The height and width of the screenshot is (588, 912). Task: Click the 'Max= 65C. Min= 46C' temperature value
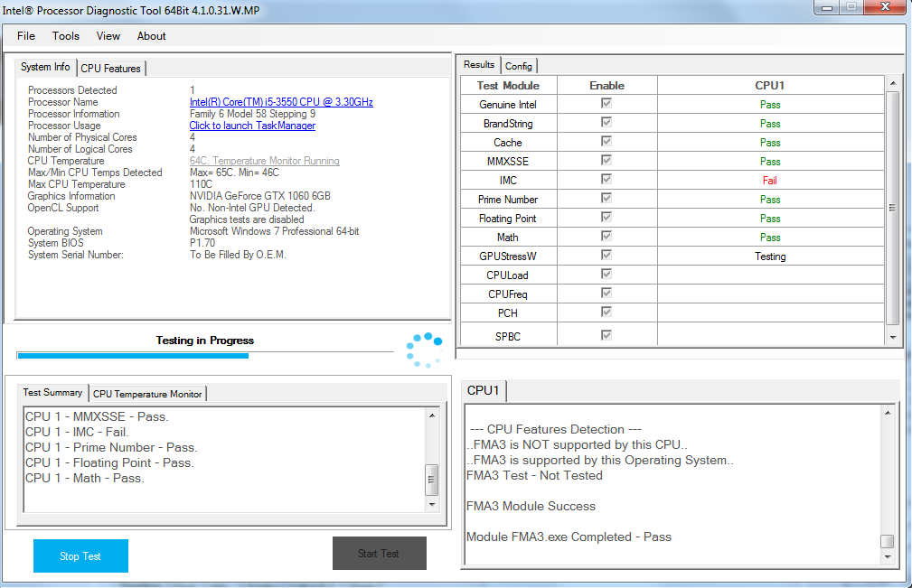click(x=234, y=173)
